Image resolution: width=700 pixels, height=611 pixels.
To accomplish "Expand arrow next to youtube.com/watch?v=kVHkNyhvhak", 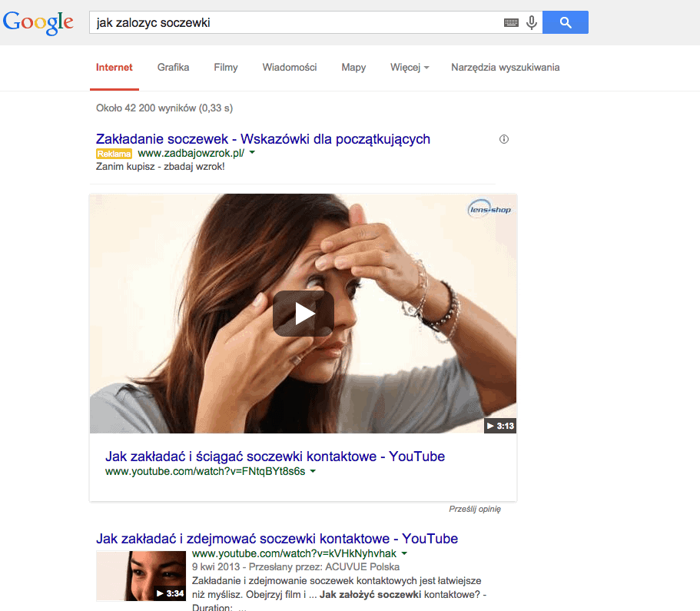I will [x=404, y=553].
